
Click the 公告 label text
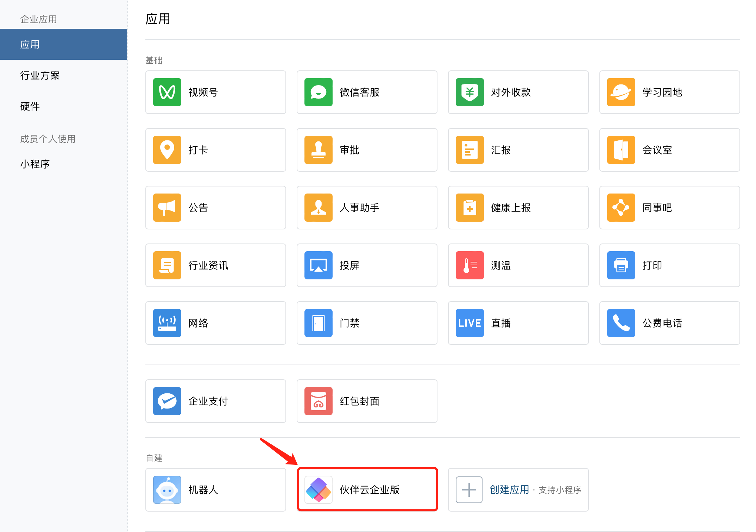[198, 208]
